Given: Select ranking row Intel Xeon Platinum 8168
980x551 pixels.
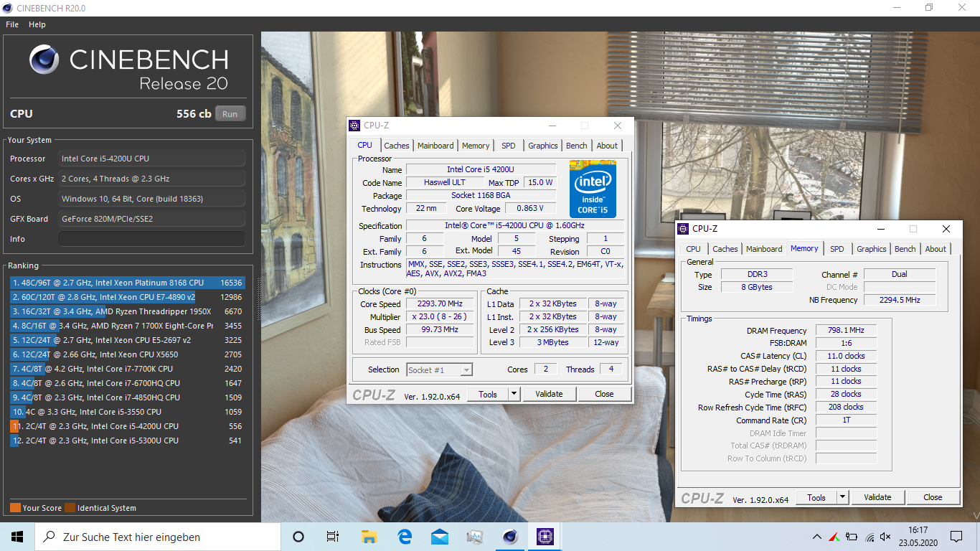Looking at the screenshot, I should pyautogui.click(x=127, y=283).
